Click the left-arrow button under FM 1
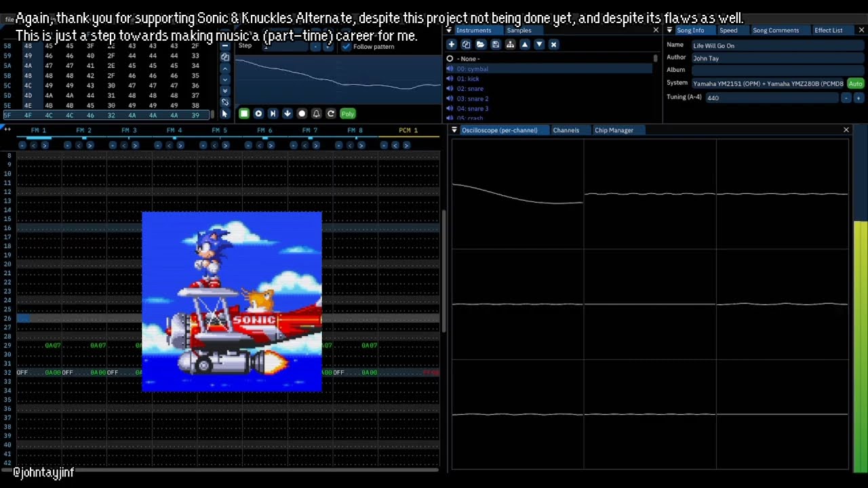This screenshot has width=868, height=488. (x=34, y=145)
